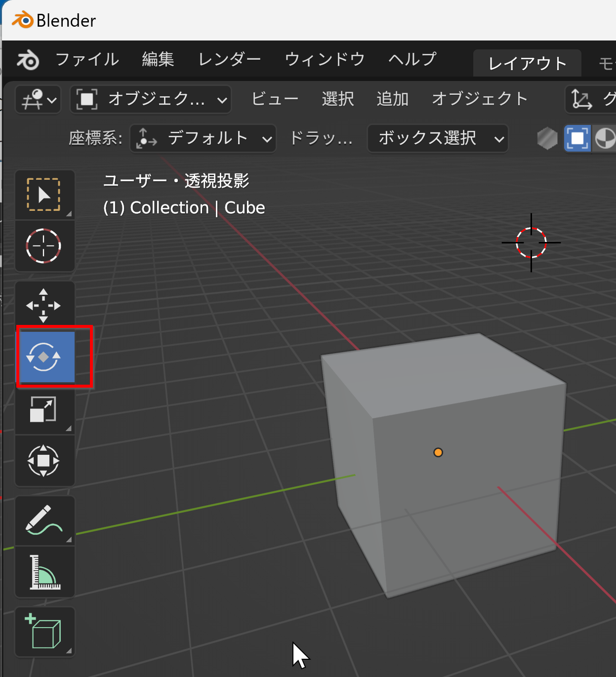Toggle the invert selection mode button
The width and height of the screenshot is (616, 677).
point(604,138)
